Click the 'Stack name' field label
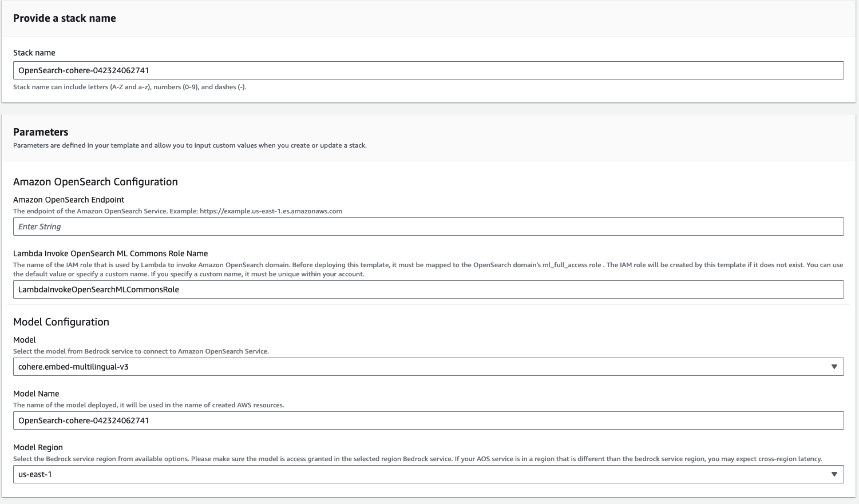The width and height of the screenshot is (859, 504). coord(34,53)
